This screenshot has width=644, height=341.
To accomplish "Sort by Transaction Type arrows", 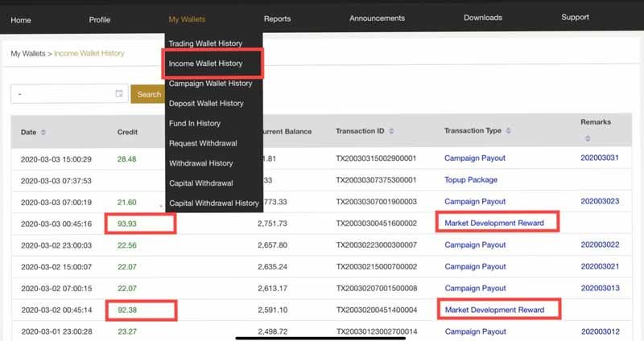I will (509, 130).
